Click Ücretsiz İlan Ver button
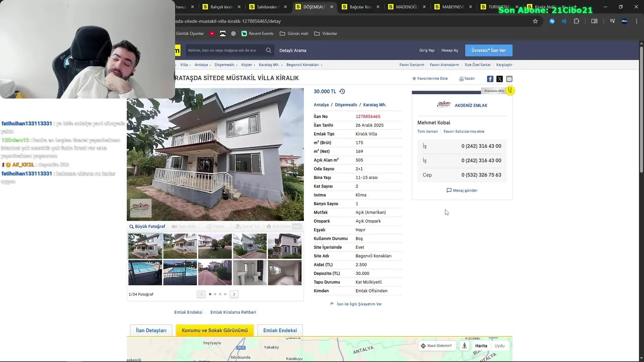This screenshot has width=644, height=362. [x=489, y=50]
